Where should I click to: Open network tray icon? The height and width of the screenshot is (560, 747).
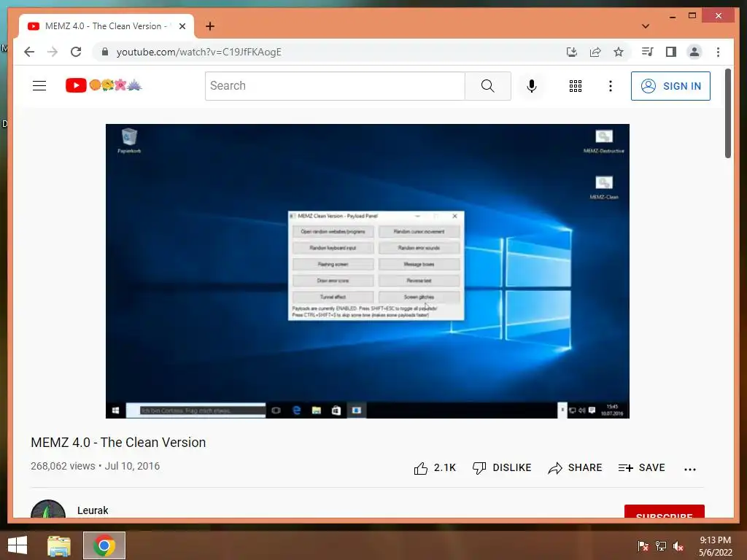coord(661,545)
